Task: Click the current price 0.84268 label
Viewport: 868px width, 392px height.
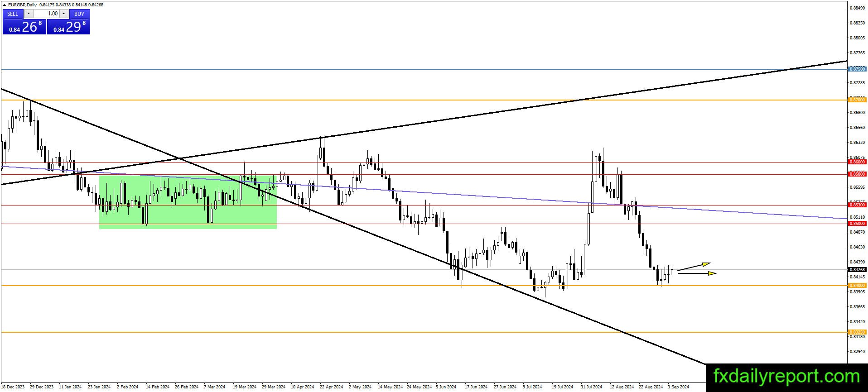Action: [x=857, y=269]
